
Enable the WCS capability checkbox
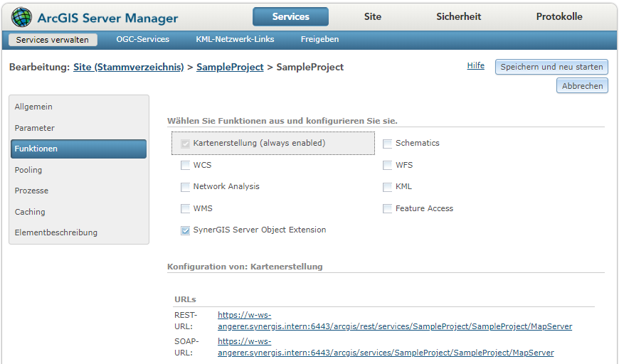(186, 165)
